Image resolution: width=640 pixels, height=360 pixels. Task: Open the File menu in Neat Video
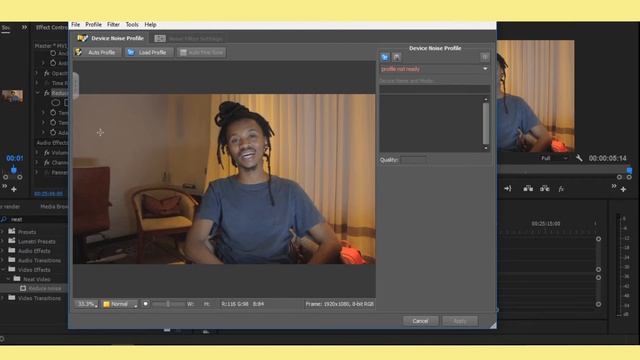[76, 25]
